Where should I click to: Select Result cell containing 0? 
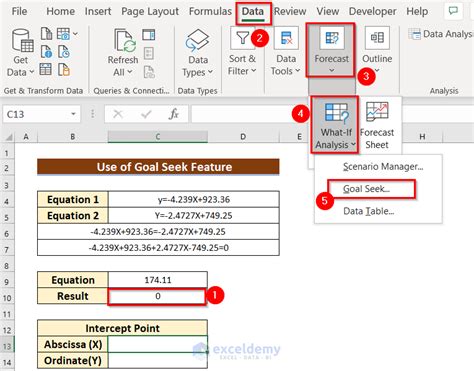(157, 296)
